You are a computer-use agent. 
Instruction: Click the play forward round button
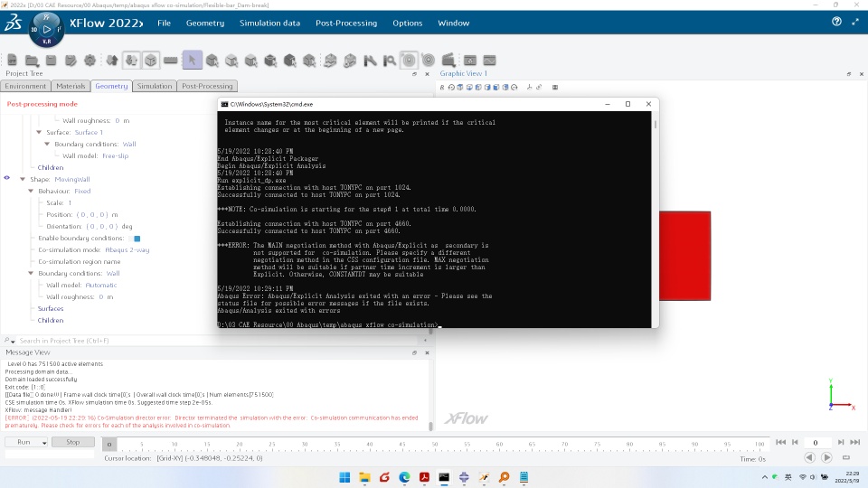click(826, 457)
